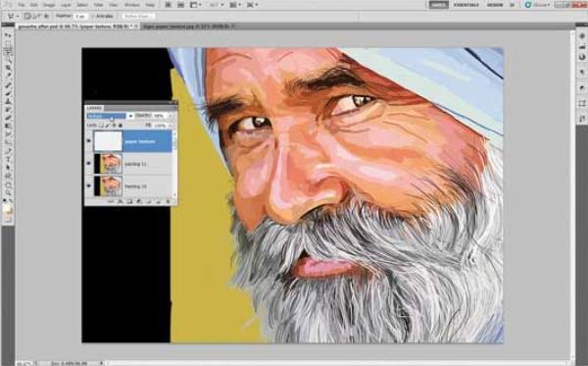This screenshot has width=588, height=366.
Task: Click the lock all padlock icon
Action: (x=121, y=126)
